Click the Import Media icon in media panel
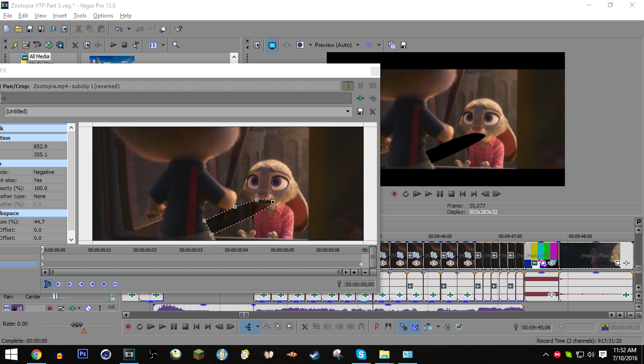Viewport: 644px width, 364px height. click(x=26, y=45)
